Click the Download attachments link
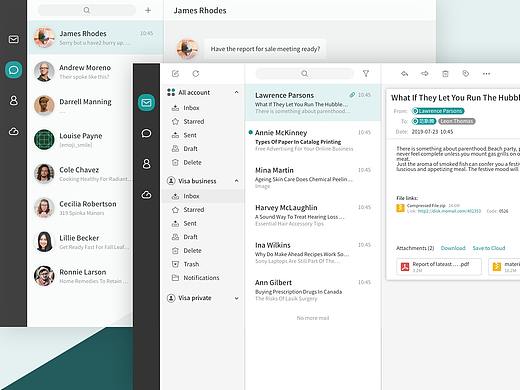Viewport: 520px width, 390px height. [453, 248]
